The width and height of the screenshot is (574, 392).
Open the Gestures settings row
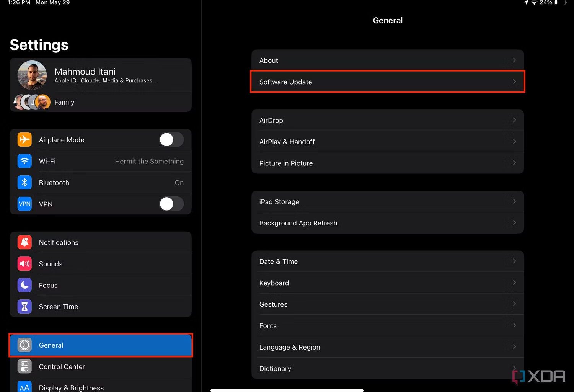388,304
